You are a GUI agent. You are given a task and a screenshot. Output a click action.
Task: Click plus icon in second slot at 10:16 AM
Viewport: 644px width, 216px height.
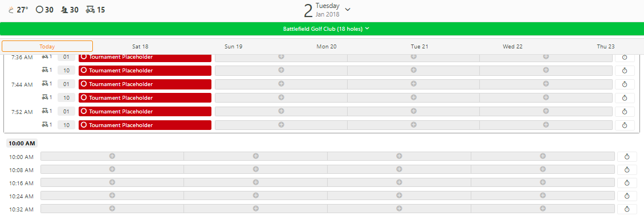pyautogui.click(x=255, y=182)
